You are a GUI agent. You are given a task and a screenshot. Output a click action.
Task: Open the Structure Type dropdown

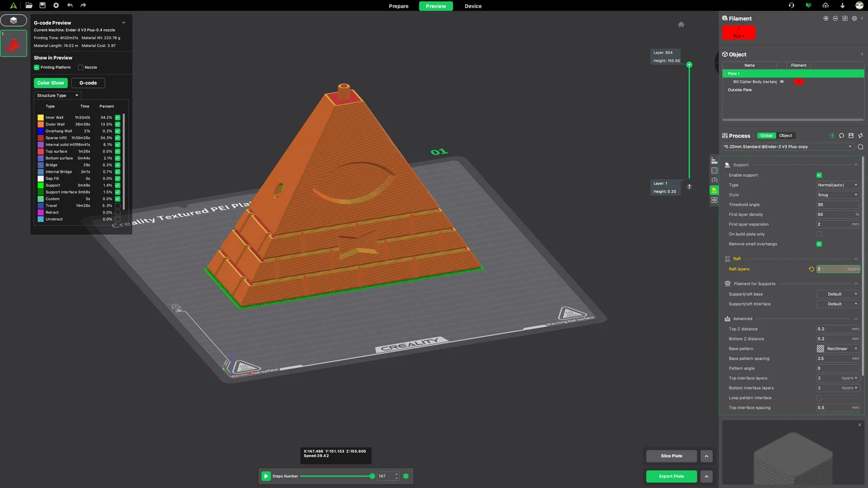click(x=58, y=95)
